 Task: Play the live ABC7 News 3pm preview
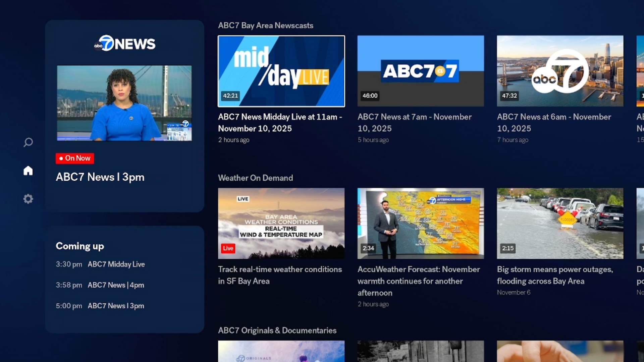click(x=124, y=103)
